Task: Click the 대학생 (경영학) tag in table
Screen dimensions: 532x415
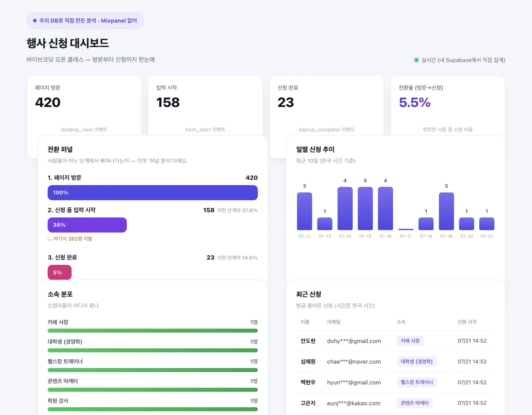Action: (x=417, y=362)
